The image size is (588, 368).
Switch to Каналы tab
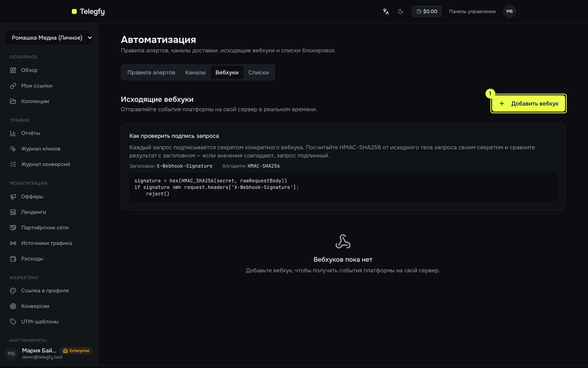pos(195,73)
